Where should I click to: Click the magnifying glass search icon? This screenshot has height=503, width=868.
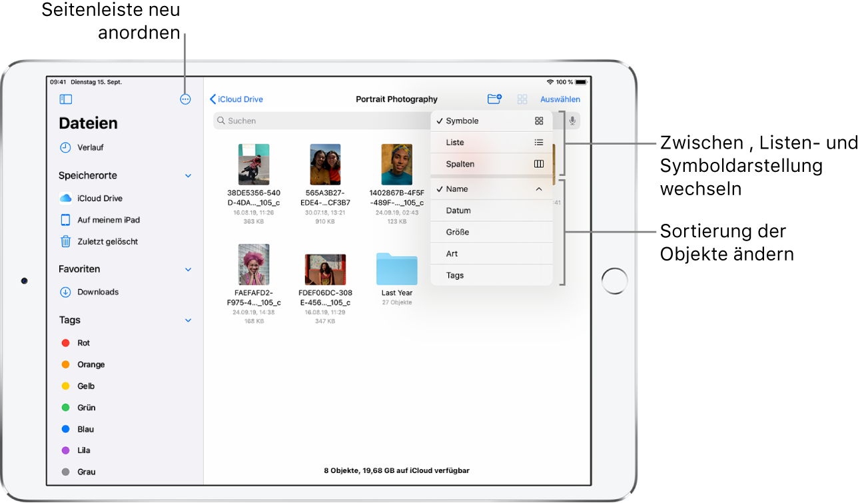click(221, 121)
